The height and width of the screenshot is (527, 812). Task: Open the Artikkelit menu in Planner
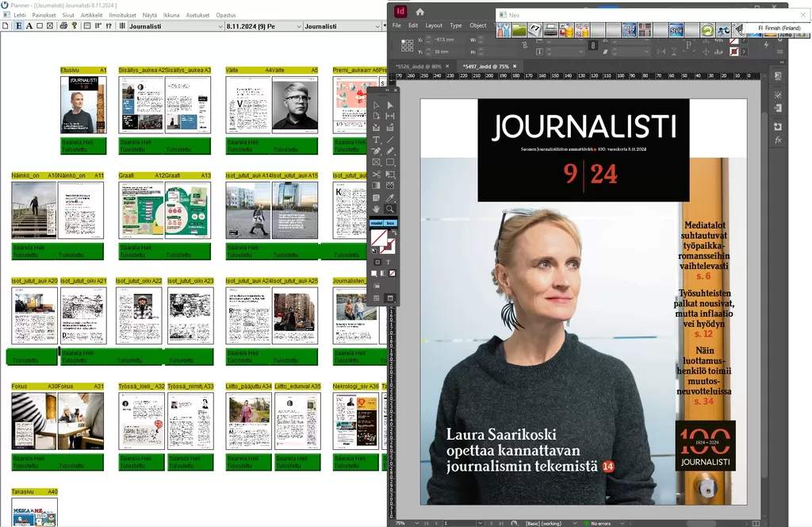(92, 15)
